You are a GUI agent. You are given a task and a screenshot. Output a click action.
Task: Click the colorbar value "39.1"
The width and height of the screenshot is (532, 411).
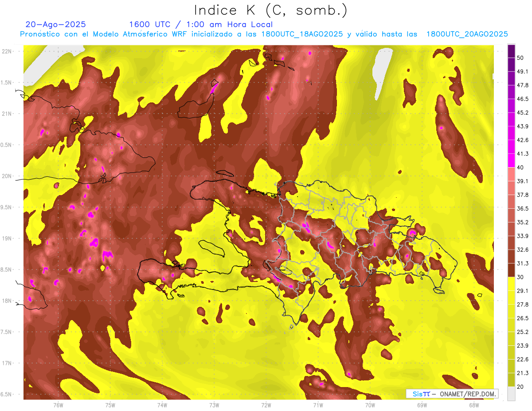pyautogui.click(x=522, y=181)
